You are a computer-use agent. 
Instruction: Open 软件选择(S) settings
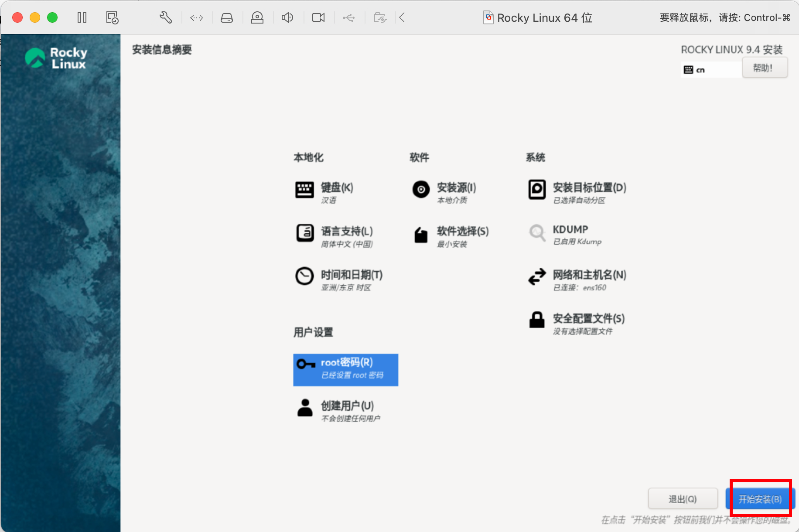463,231
